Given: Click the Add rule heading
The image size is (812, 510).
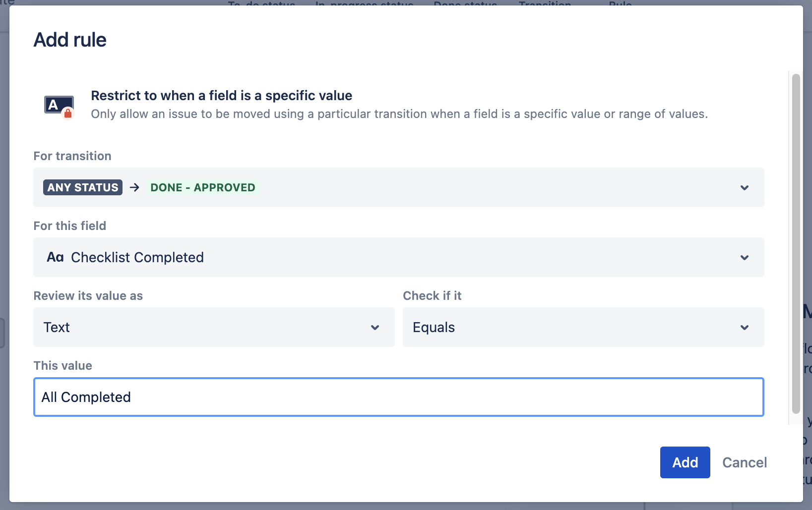Looking at the screenshot, I should pyautogui.click(x=70, y=40).
